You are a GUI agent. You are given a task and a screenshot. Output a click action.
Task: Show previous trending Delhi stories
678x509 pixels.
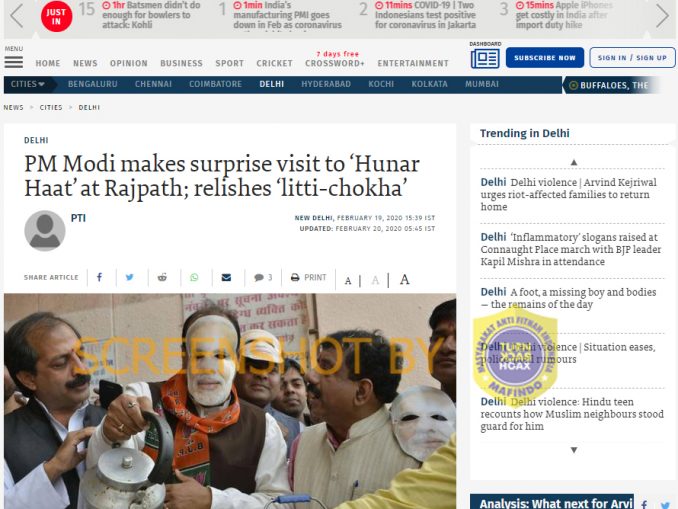coord(574,162)
